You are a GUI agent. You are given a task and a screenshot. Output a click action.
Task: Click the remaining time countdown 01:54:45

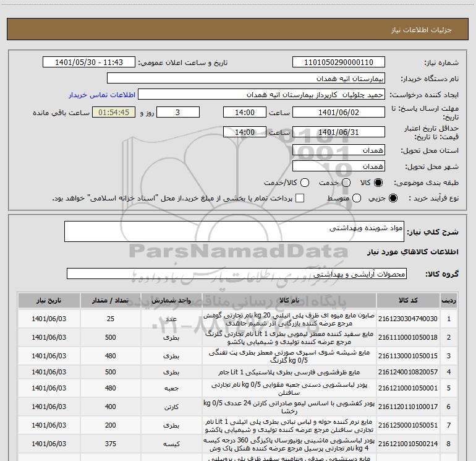tap(114, 112)
